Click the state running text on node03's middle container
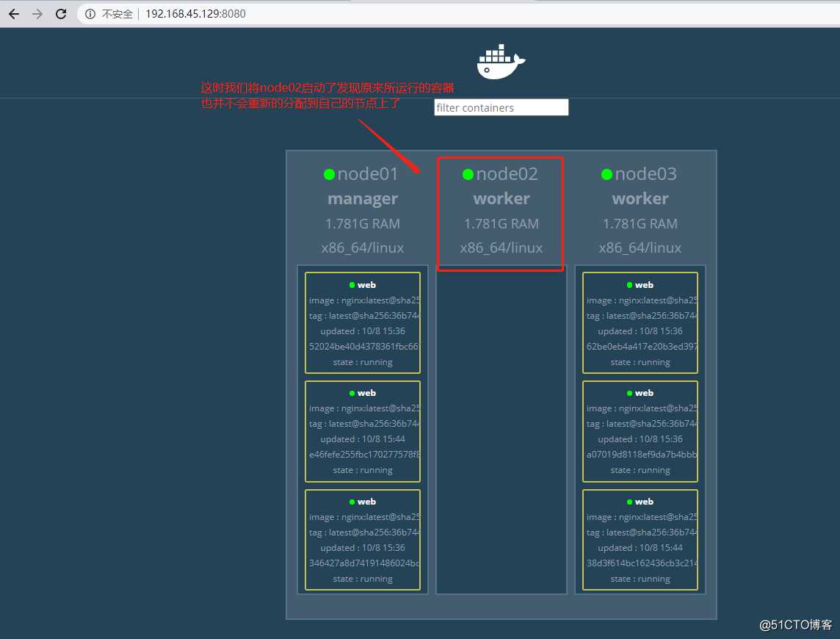The image size is (840, 639). 640,470
